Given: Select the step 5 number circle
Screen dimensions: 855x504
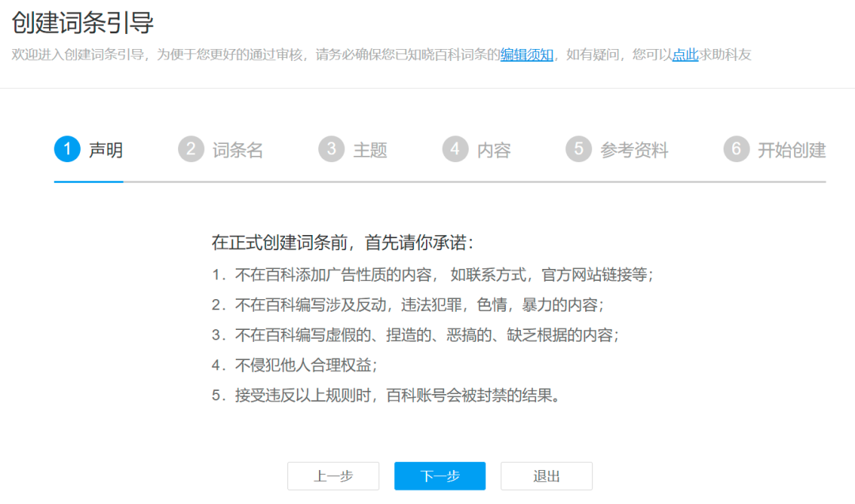Looking at the screenshot, I should click(x=579, y=149).
